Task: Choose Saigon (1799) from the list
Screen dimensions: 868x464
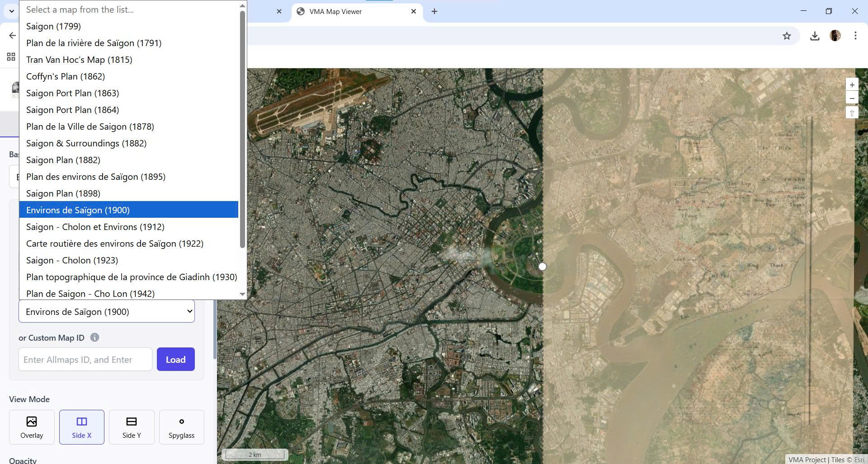Action: [53, 26]
